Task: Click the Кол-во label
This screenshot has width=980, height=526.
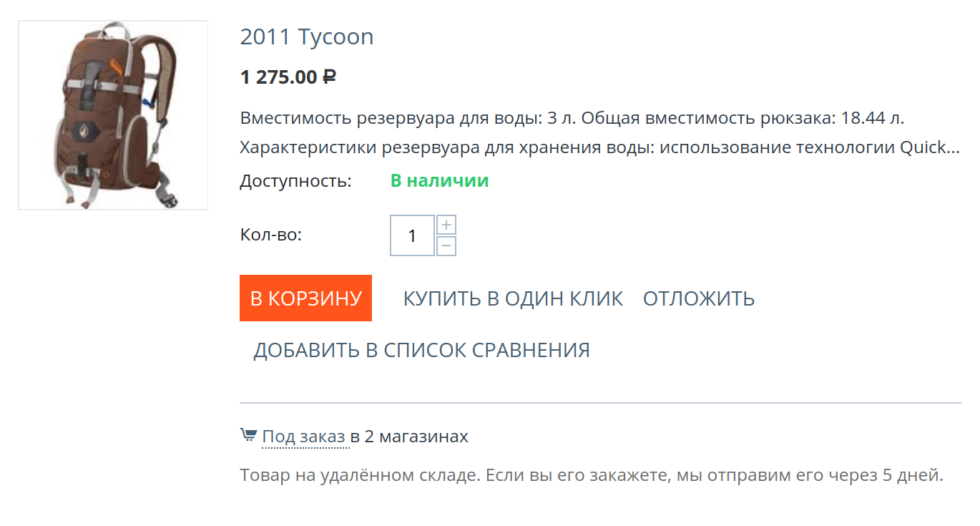Action: tap(271, 235)
